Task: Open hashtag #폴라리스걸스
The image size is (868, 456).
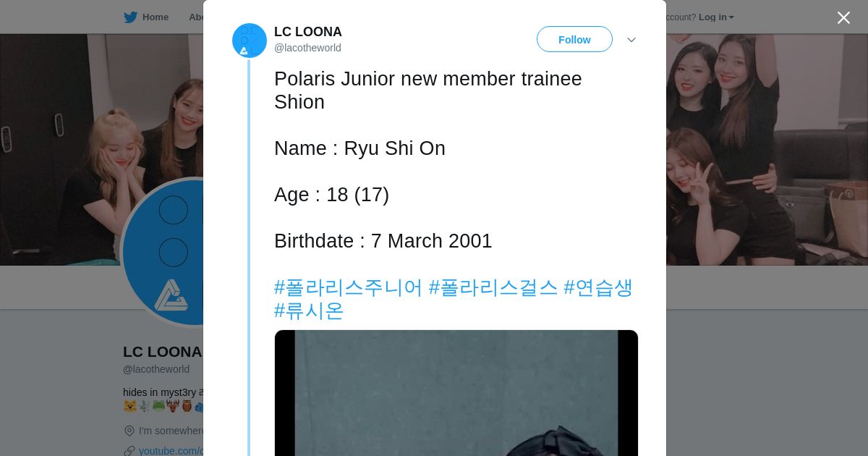Action: (x=493, y=287)
